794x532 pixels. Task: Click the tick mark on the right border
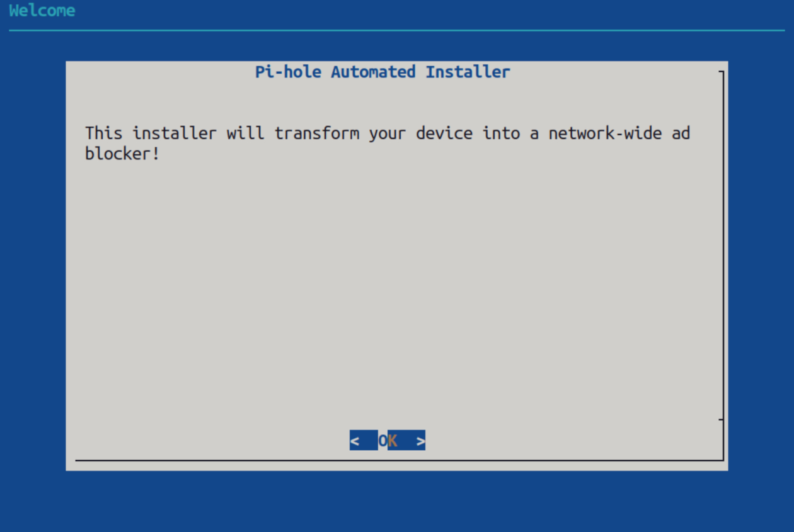(721, 419)
